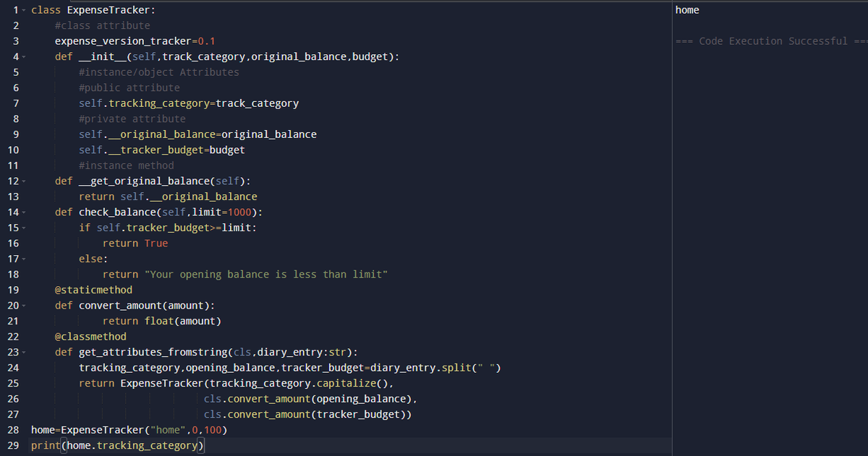Screen dimensions: 868x456
Task: Click the word 'home' in the output panel
Action: coord(687,10)
